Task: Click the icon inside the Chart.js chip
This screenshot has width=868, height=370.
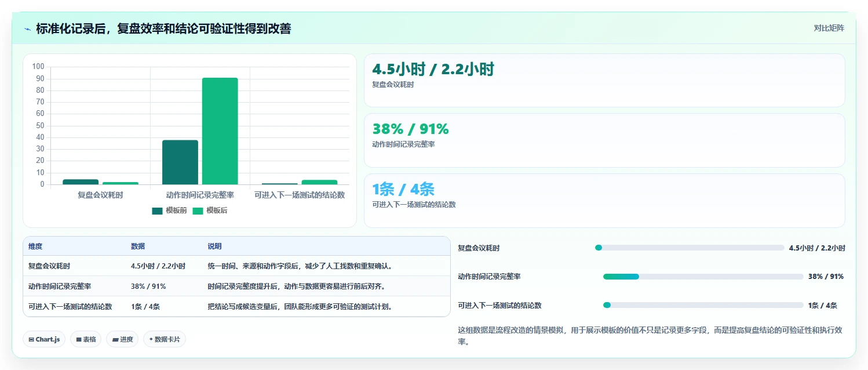Action: (31, 340)
